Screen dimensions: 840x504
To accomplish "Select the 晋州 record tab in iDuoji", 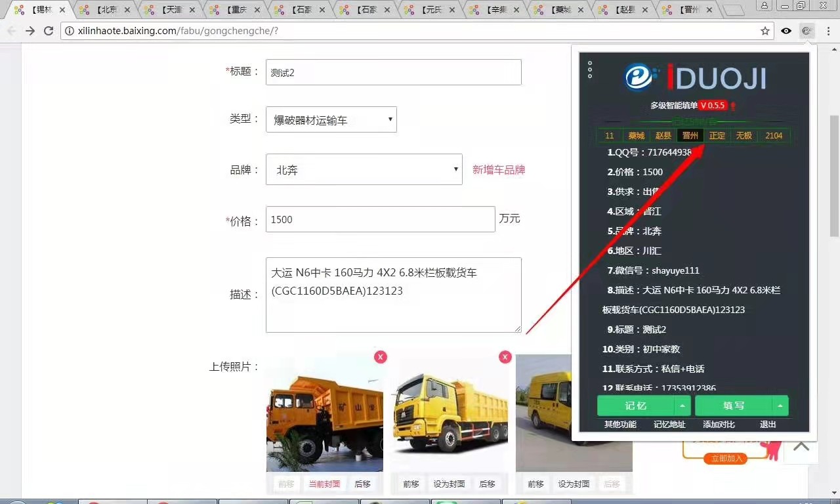I will tap(690, 136).
